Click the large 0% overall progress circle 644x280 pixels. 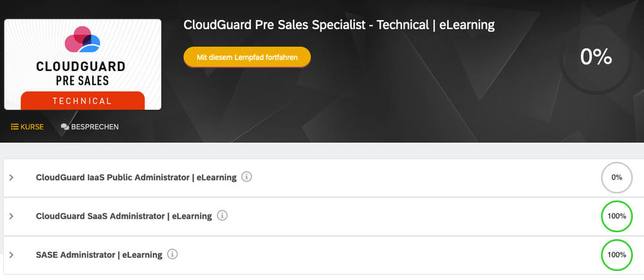pyautogui.click(x=596, y=57)
